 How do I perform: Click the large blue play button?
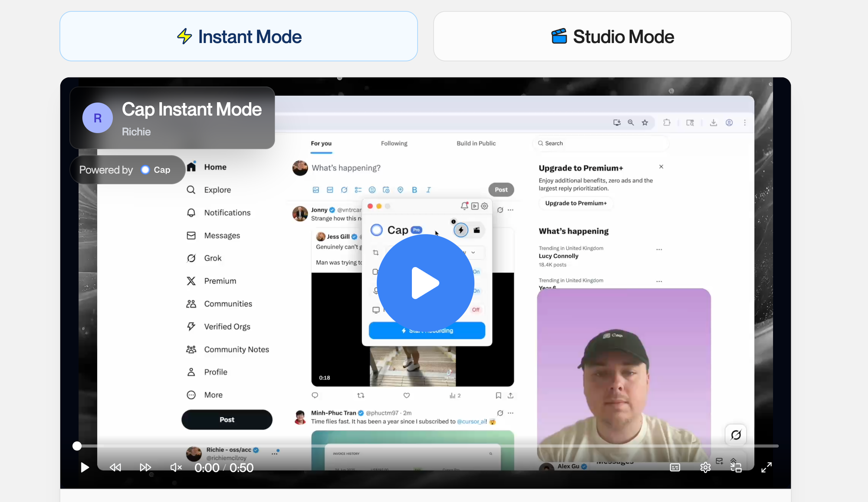coord(425,283)
